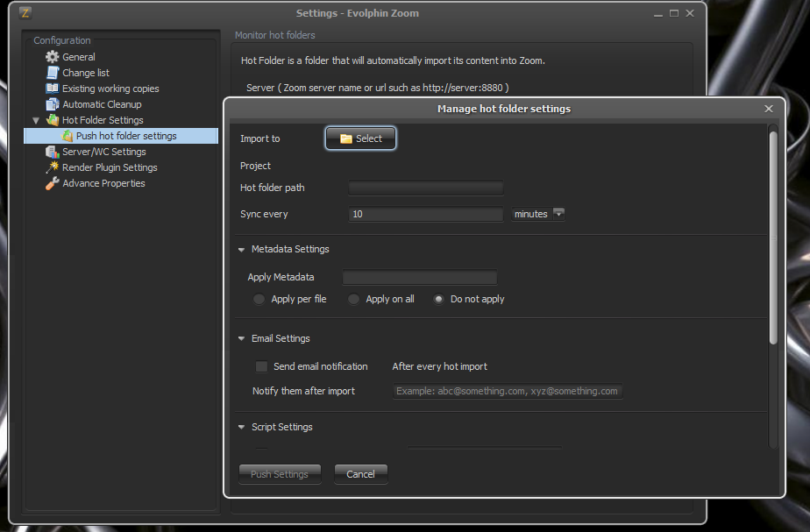Collapse the Script Settings section
810x532 pixels.
241,427
